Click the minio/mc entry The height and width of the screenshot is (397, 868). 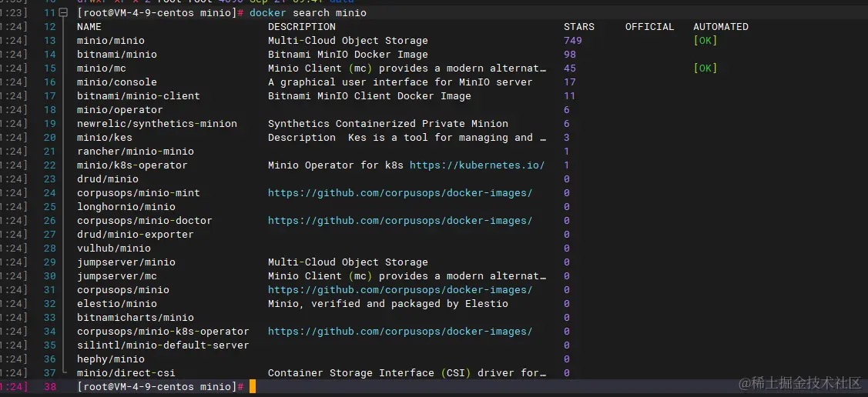[102, 68]
